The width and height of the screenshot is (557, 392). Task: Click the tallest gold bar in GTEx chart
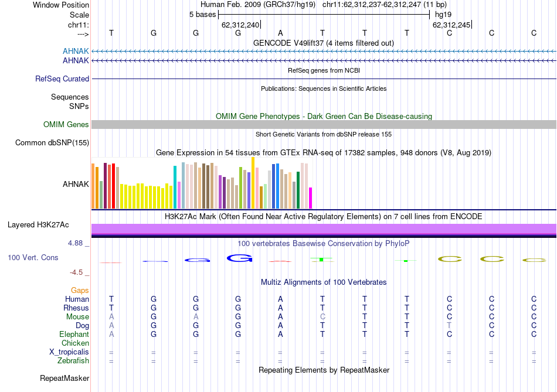tap(253, 183)
